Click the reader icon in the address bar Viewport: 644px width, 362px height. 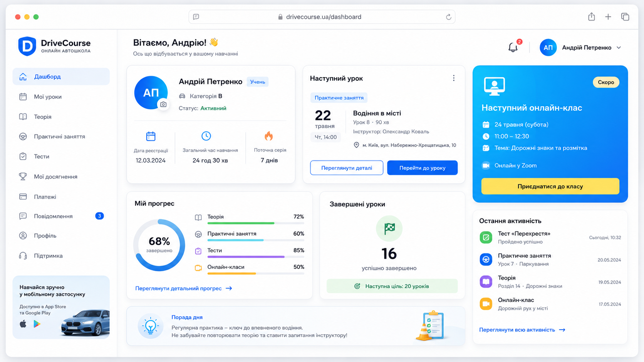coord(196,17)
